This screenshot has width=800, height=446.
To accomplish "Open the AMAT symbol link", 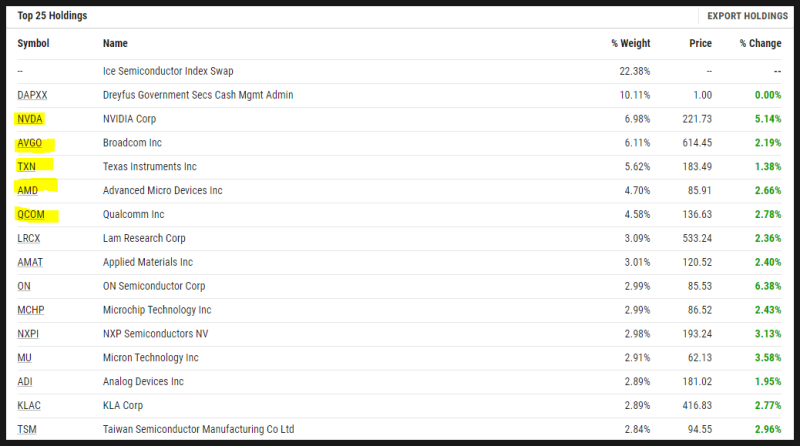I will coord(30,262).
